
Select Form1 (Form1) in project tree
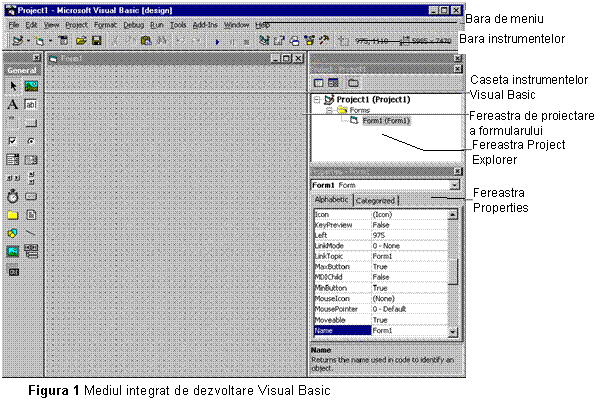pyautogui.click(x=386, y=121)
